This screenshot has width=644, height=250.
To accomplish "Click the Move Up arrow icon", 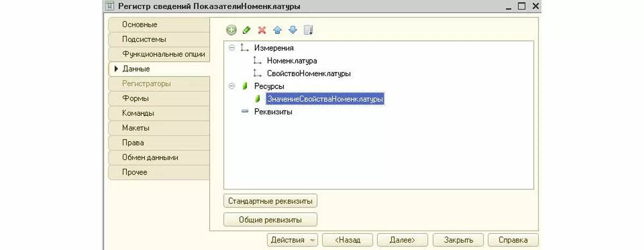I will point(277,30).
